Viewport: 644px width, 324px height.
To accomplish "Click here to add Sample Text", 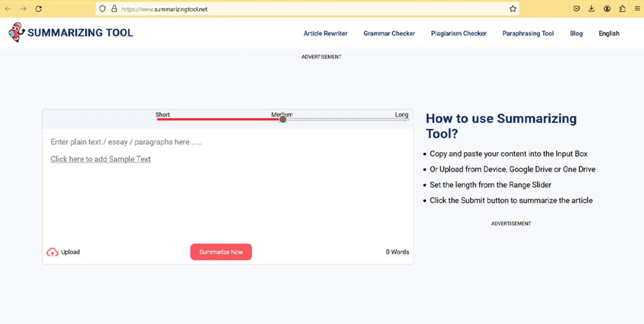I will click(x=101, y=159).
